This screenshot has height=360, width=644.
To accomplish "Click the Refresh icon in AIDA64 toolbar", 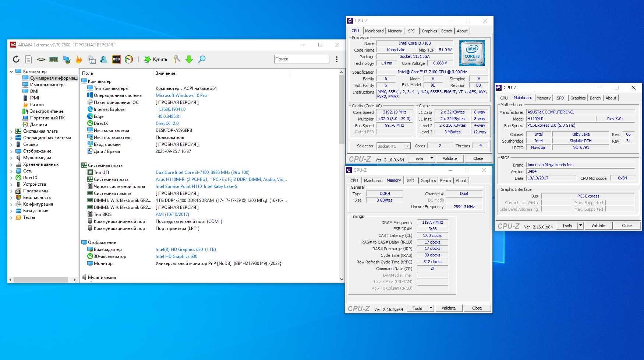I will tap(16, 59).
